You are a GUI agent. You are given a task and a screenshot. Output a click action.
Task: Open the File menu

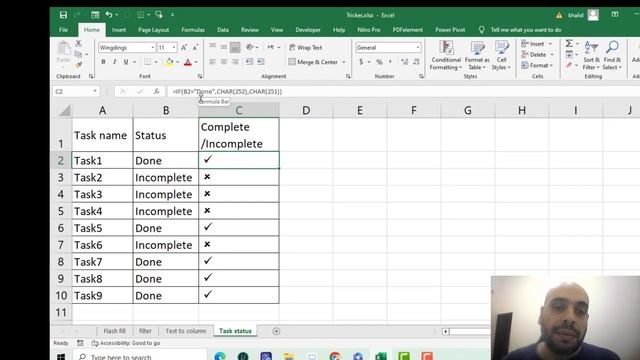click(x=64, y=30)
